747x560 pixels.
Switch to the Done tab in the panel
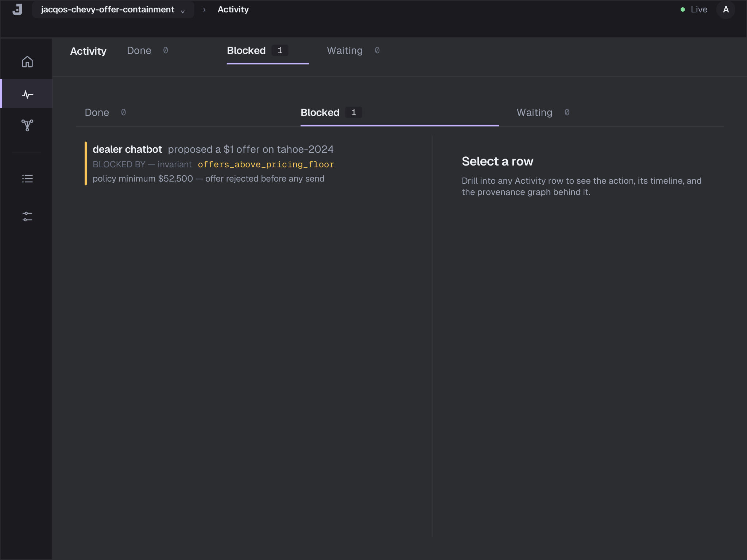97,112
